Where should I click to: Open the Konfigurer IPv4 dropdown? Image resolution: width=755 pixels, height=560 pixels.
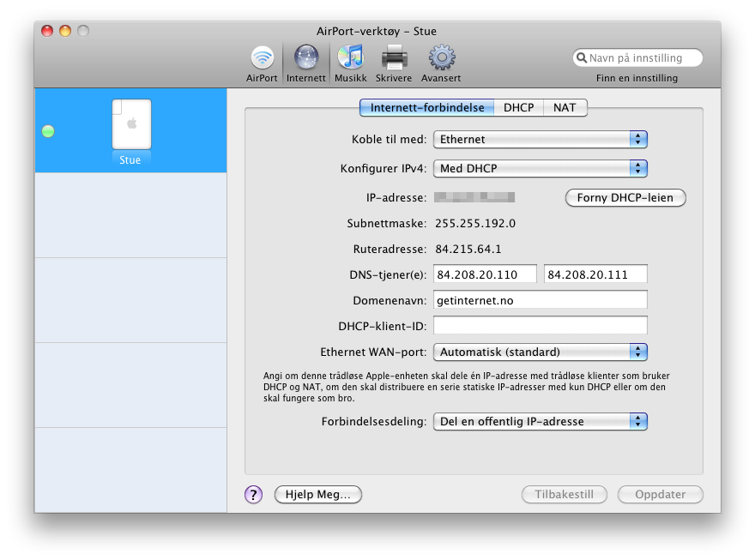[540, 169]
